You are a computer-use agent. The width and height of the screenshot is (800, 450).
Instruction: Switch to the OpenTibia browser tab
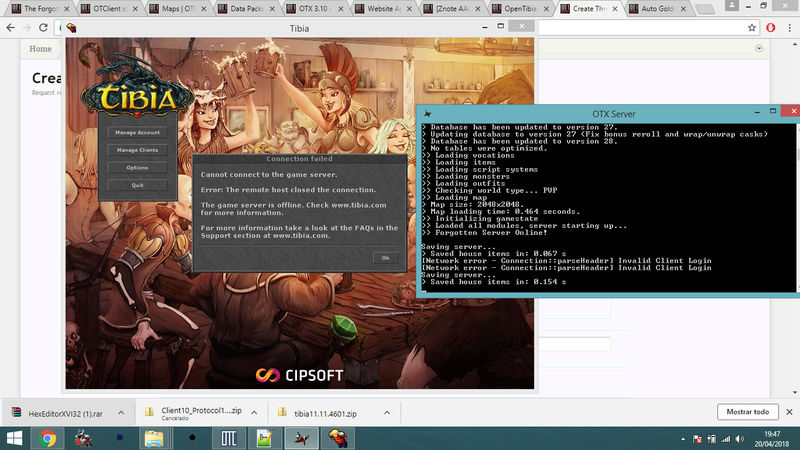[x=519, y=9]
